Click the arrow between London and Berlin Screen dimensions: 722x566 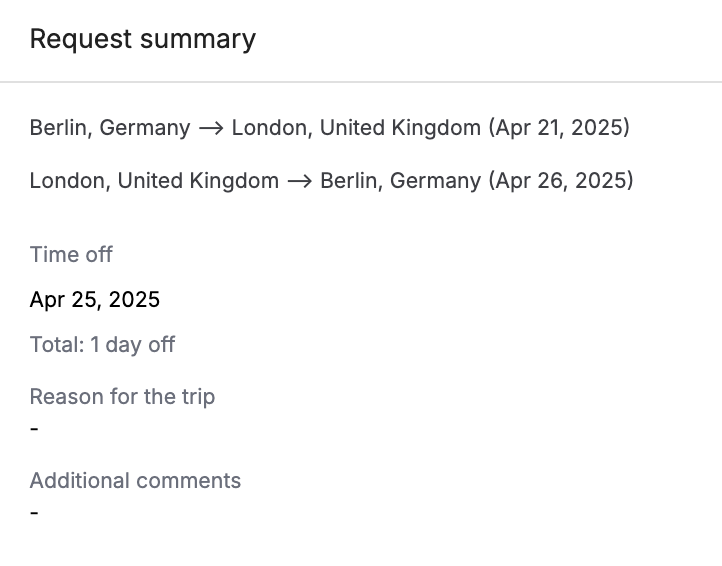pos(299,181)
